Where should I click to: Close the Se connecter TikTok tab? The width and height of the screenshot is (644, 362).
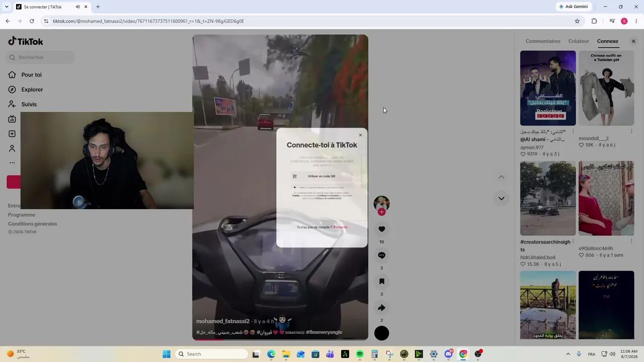[86, 7]
